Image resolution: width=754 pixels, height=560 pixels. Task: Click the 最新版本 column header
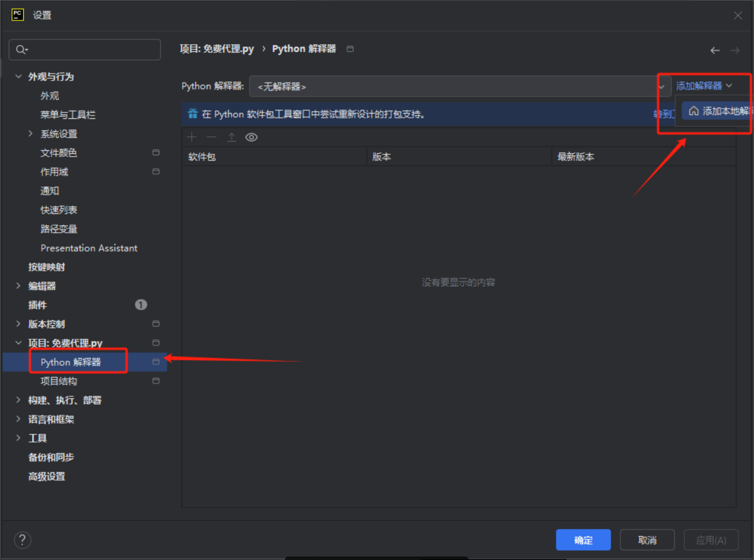pyautogui.click(x=644, y=157)
